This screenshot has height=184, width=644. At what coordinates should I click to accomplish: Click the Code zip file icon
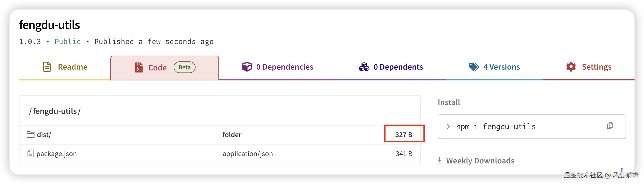click(x=139, y=67)
